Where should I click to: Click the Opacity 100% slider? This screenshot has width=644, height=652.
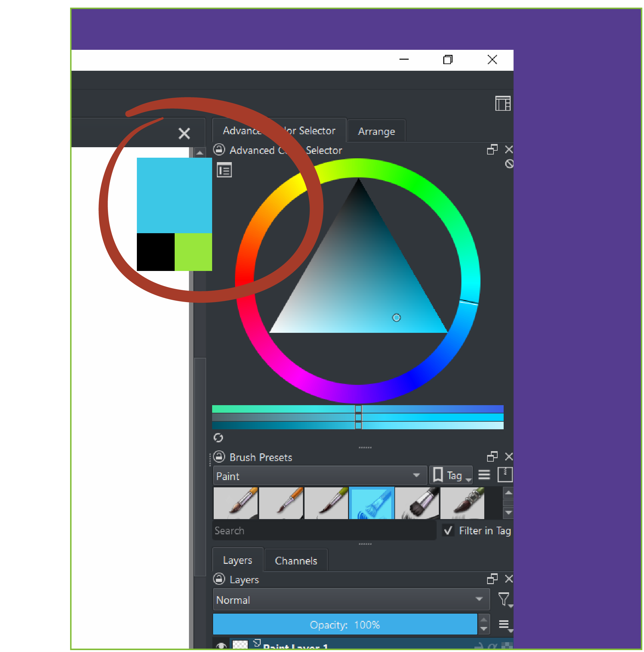(345, 625)
